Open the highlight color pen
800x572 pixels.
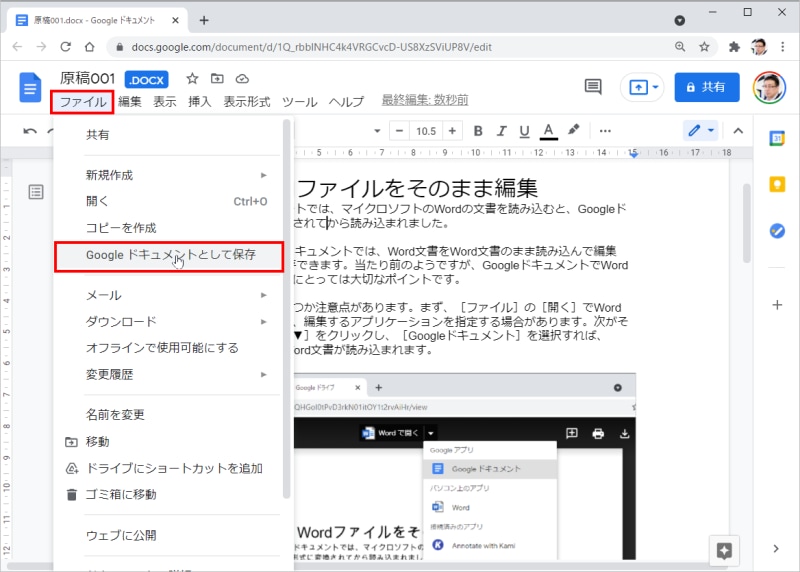[573, 130]
